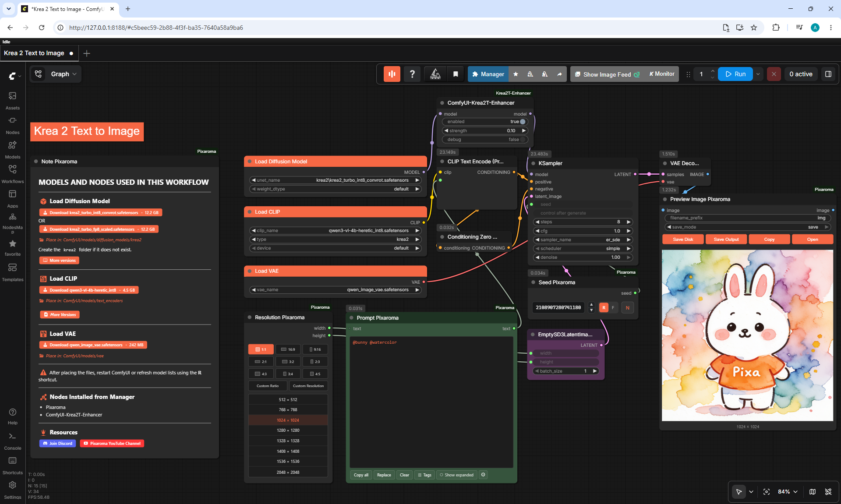Switch to Custom Ratio tab

point(268,386)
